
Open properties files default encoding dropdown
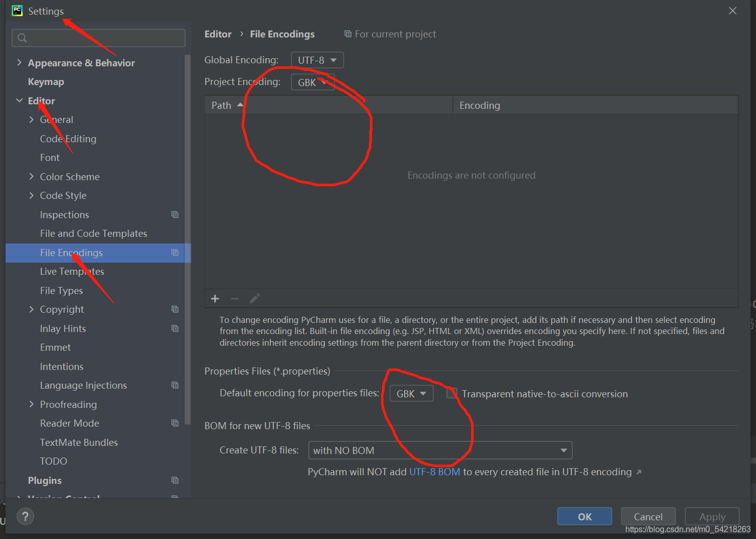point(411,393)
